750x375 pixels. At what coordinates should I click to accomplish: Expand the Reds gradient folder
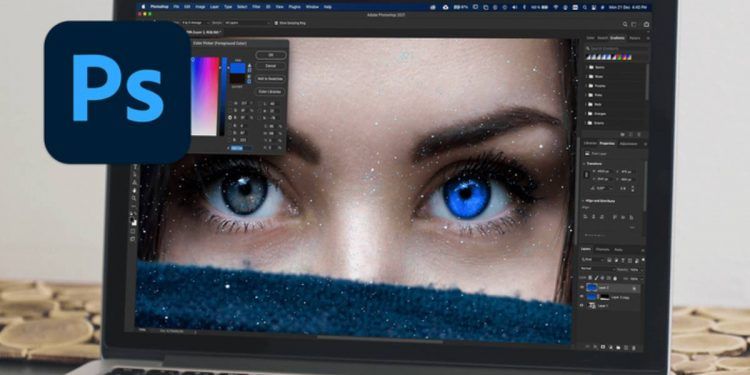click(x=586, y=104)
